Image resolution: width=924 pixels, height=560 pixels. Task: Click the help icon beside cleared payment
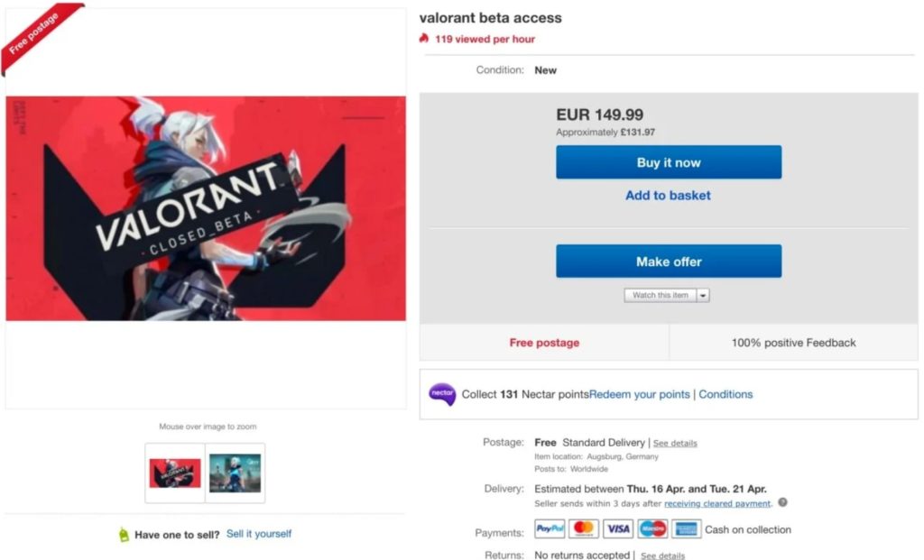tap(782, 502)
